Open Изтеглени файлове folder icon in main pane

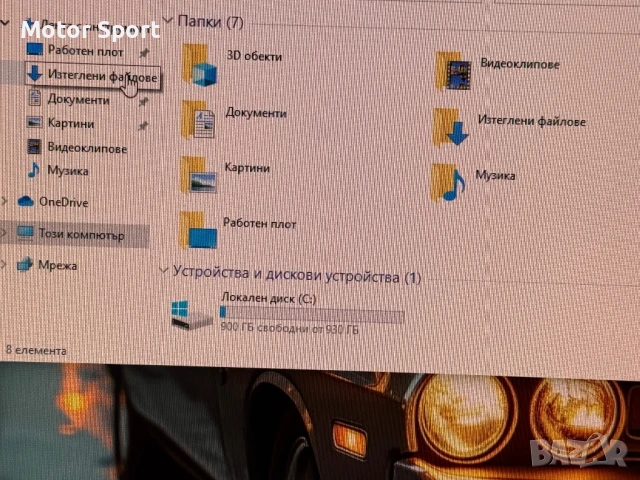tap(451, 127)
